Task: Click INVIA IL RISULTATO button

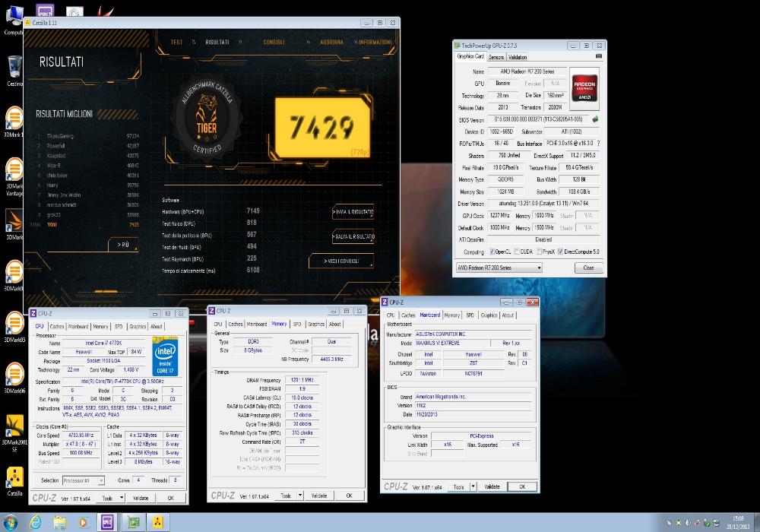Action: 353,212
